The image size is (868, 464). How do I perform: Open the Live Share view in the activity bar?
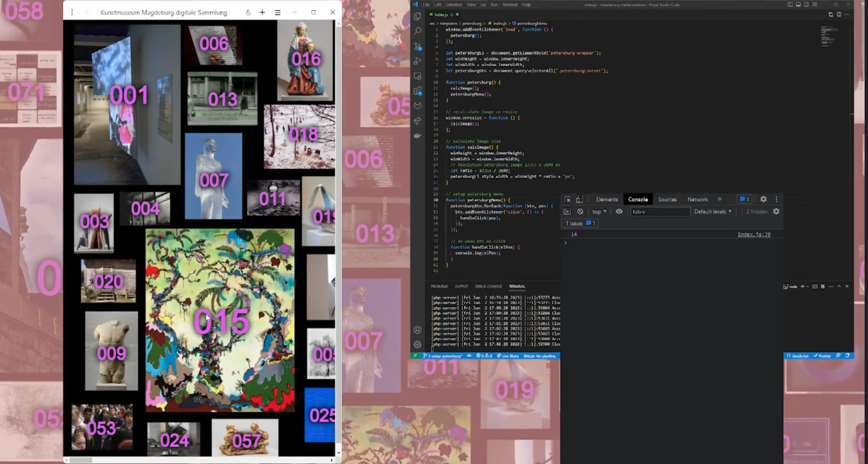click(418, 121)
